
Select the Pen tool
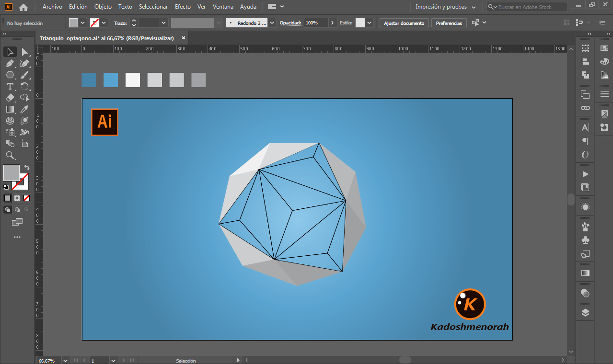point(10,63)
